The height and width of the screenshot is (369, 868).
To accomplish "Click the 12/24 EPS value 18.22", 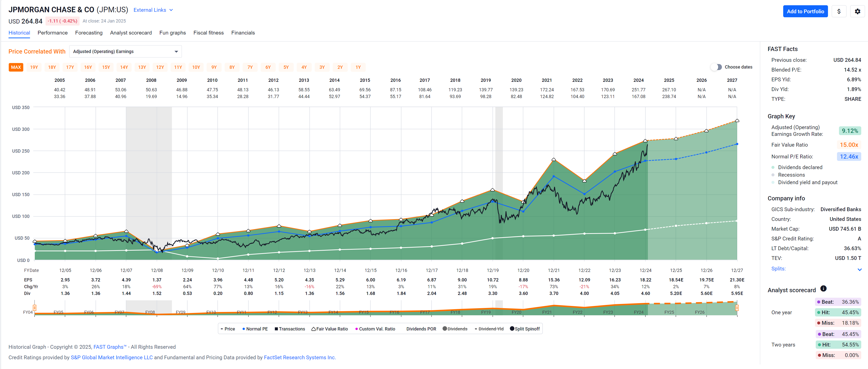I will 645,280.
